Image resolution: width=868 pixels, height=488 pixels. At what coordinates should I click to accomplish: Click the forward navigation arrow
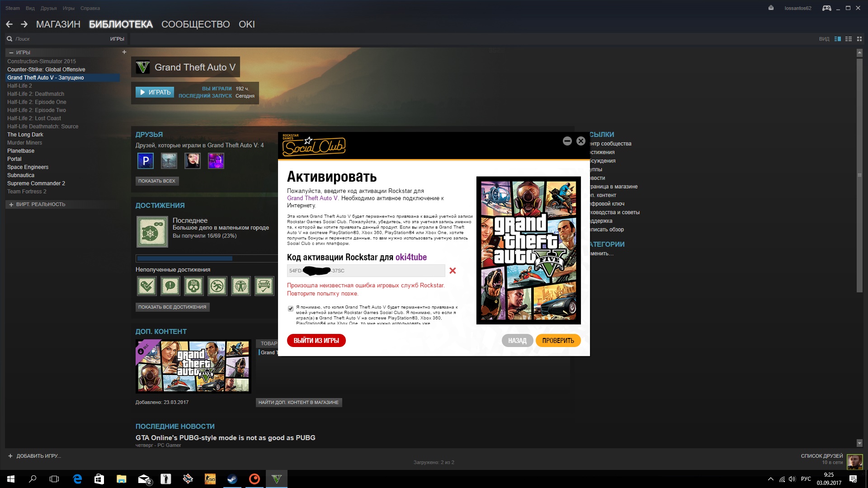pyautogui.click(x=24, y=24)
